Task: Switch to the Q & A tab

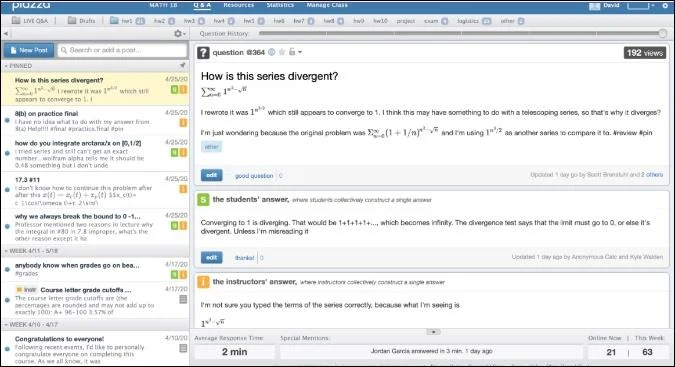Action: pyautogui.click(x=202, y=5)
